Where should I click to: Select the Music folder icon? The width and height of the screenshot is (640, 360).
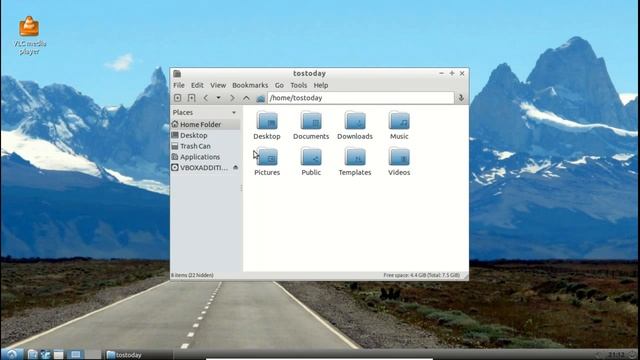tap(399, 126)
